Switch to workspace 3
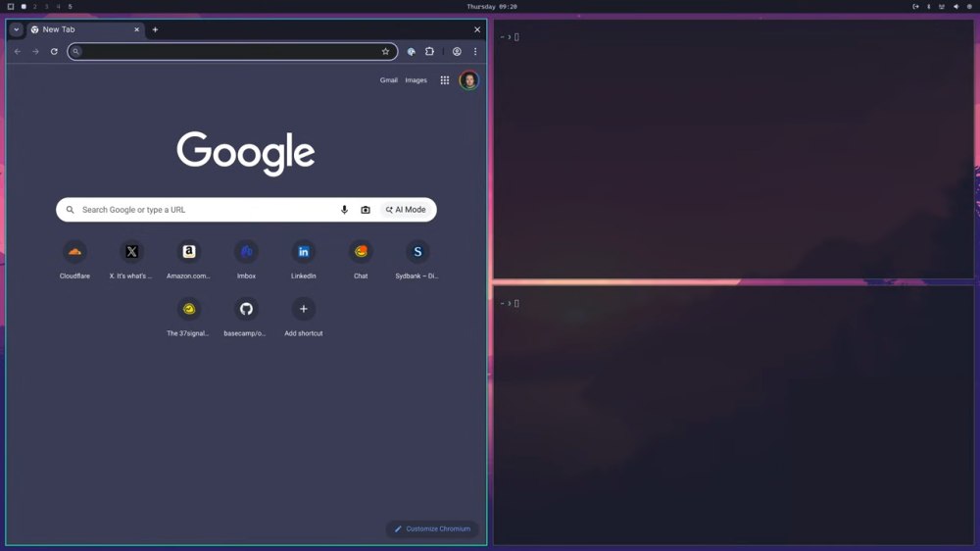 (46, 6)
